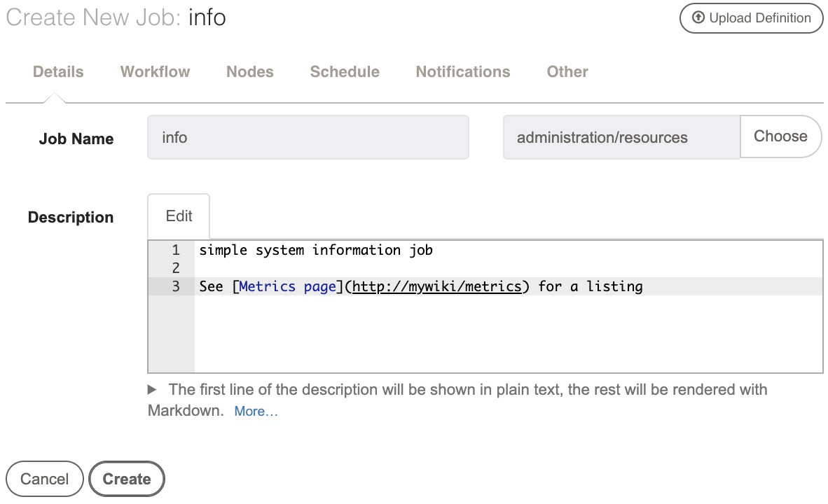This screenshot has height=504, width=828.
Task: Open the Schedule tab
Action: [344, 72]
